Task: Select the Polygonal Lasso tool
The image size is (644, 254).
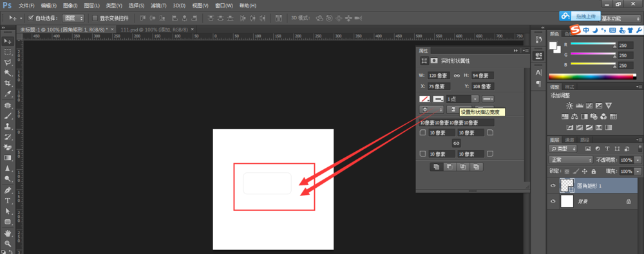Action: 7,62
